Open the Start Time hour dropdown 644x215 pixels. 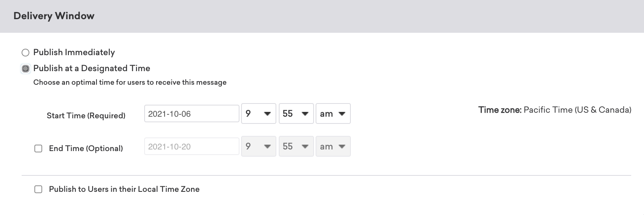[258, 114]
